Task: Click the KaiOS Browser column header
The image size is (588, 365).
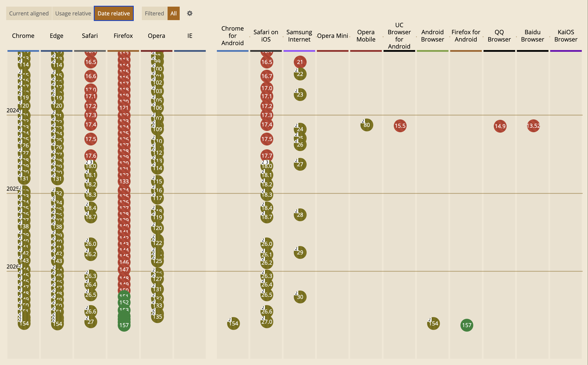Action: 566,36
